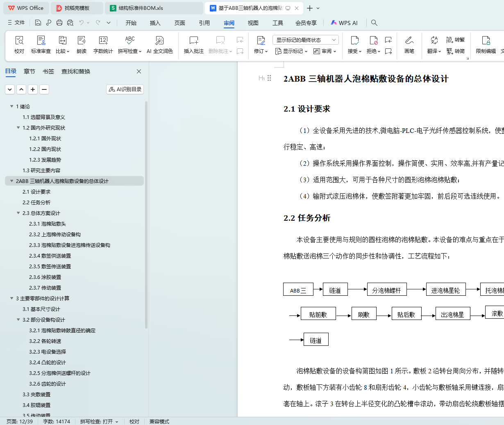This screenshot has height=425, width=504.
Task: Click the save icon in quick access toolbar
Action: coord(38,23)
